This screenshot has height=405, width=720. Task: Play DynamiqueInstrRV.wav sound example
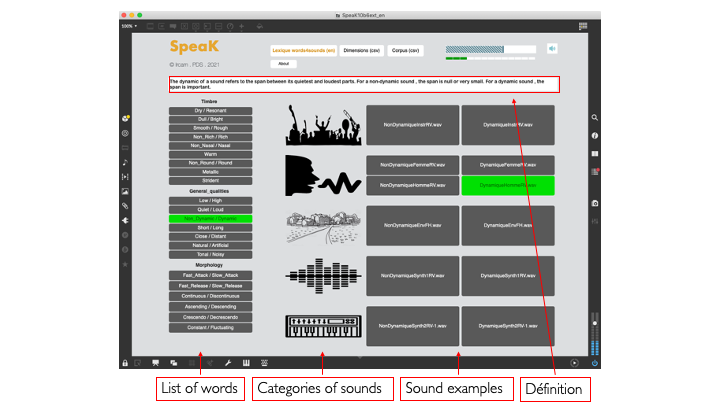tap(508, 125)
